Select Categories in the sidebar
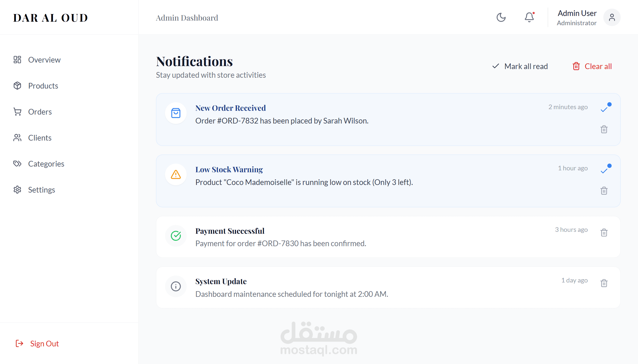Viewport: 638px width, 364px height. [x=46, y=164]
